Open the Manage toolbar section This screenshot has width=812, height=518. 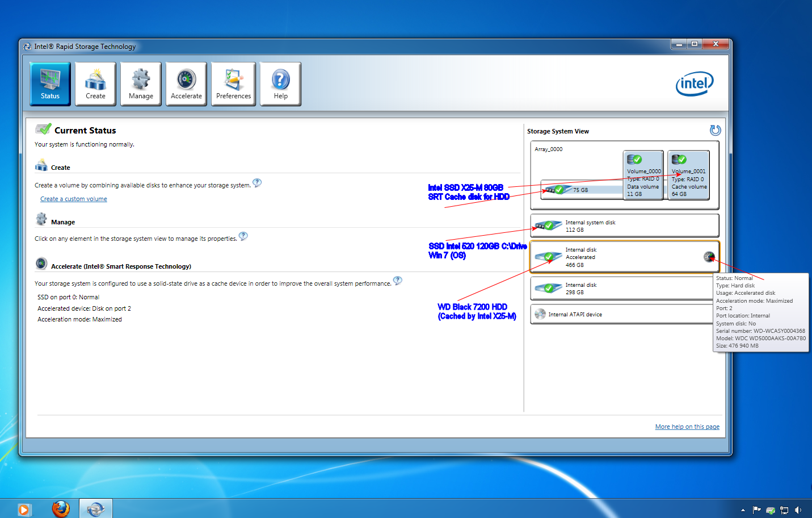tap(141, 83)
